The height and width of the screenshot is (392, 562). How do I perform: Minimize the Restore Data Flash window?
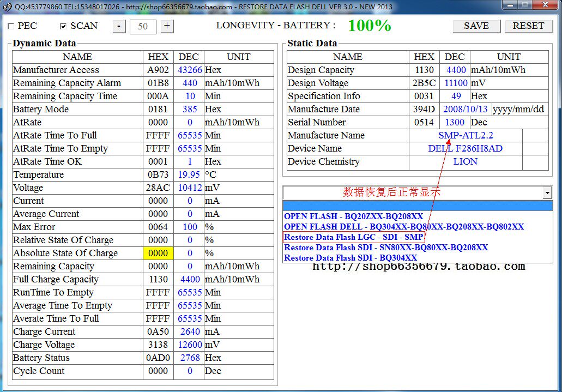pos(511,5)
